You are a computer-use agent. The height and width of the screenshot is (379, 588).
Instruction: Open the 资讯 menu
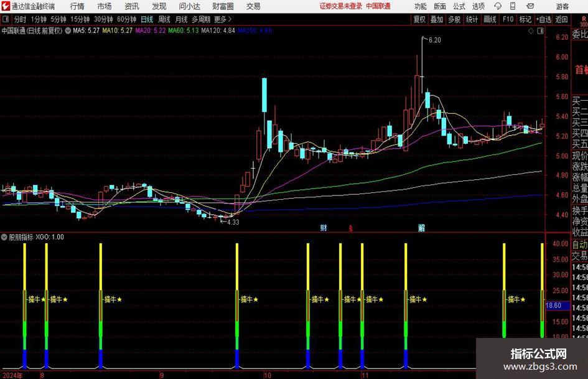(132, 6)
